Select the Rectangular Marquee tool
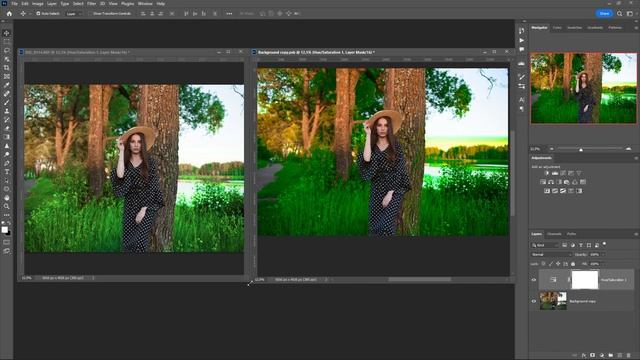The height and width of the screenshot is (360, 640). click(7, 42)
